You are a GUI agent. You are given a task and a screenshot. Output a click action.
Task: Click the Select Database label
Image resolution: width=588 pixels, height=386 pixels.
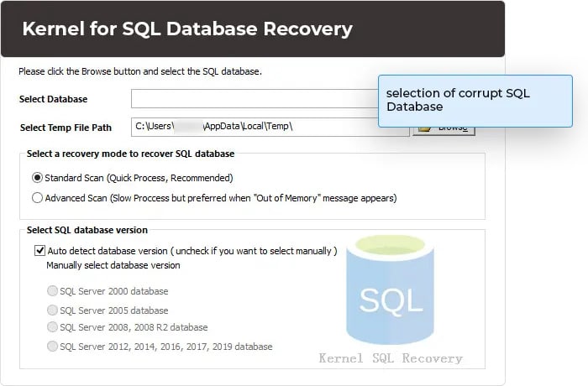click(x=53, y=99)
